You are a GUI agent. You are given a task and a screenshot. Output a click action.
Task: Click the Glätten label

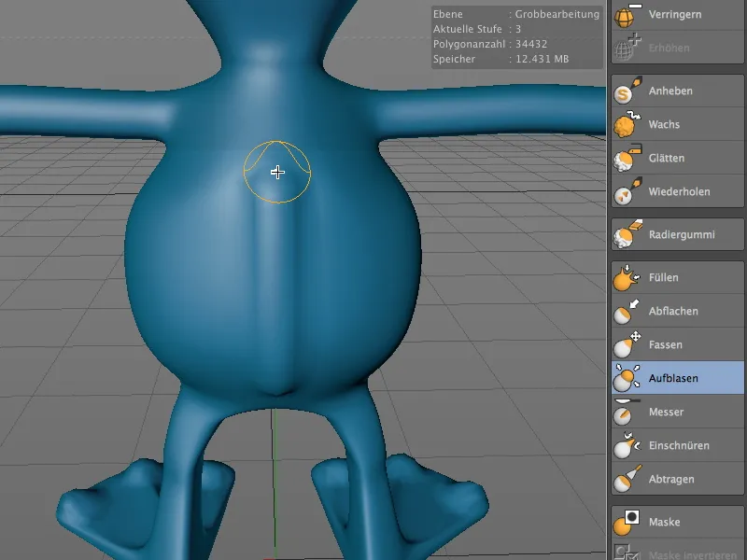point(667,158)
